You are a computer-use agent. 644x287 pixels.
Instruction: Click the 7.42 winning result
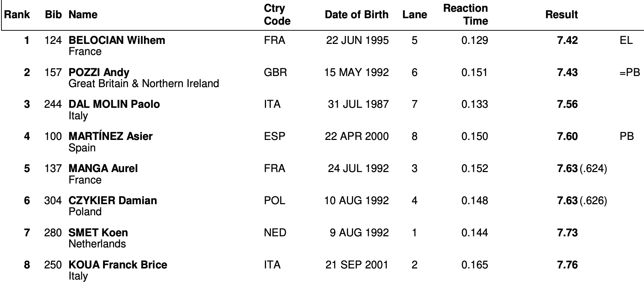tap(567, 40)
